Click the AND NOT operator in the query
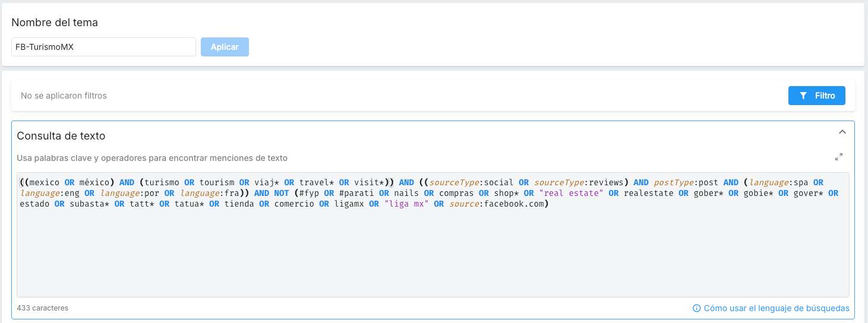Image resolution: width=868 pixels, height=323 pixels. [272, 193]
